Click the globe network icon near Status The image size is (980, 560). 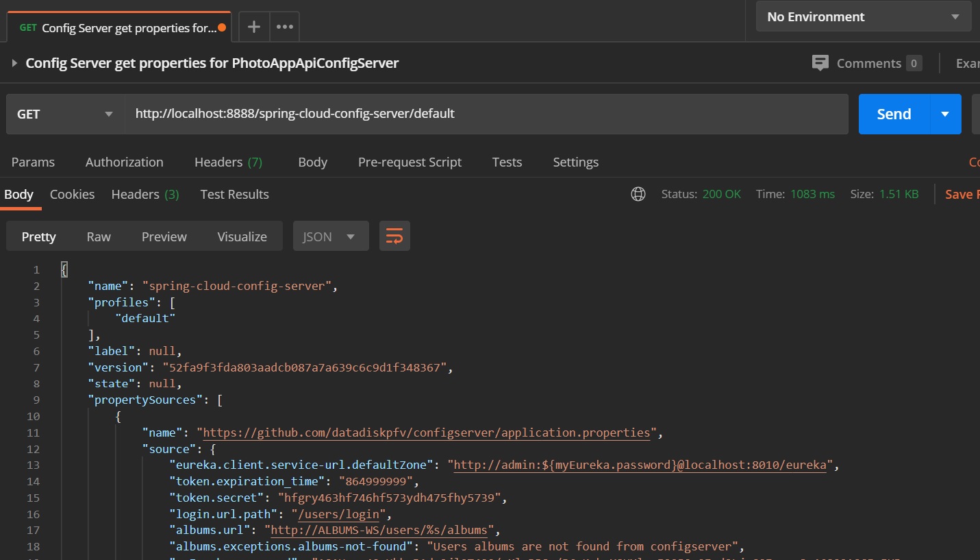tap(638, 195)
